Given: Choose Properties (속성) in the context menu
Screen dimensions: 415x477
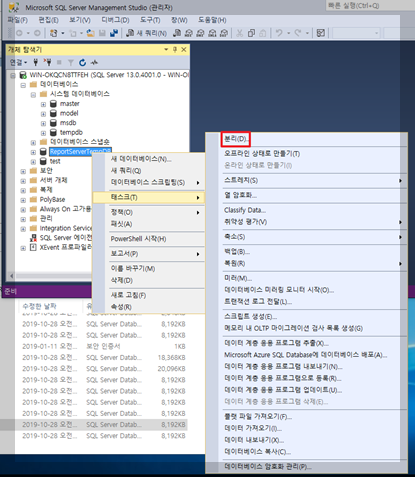Looking at the screenshot, I should [x=121, y=307].
